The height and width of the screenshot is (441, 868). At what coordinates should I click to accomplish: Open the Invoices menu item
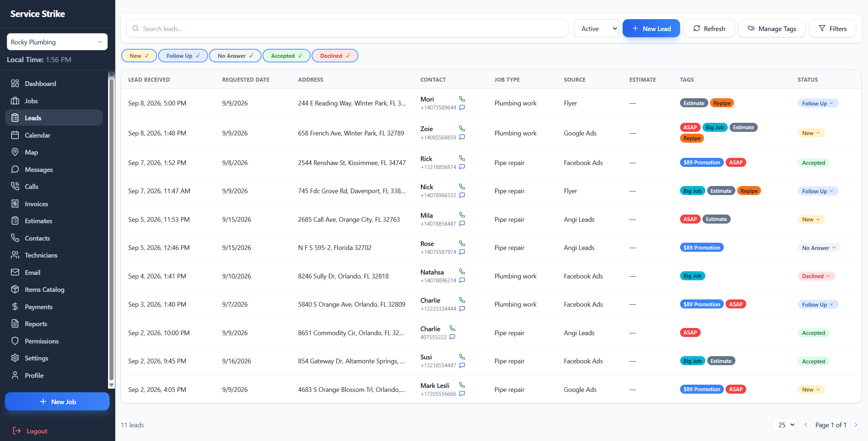[54, 204]
